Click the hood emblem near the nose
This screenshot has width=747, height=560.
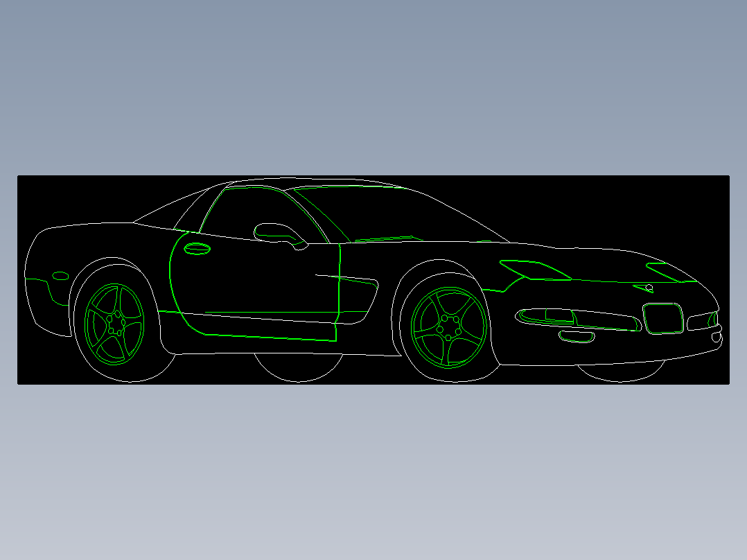tap(644, 288)
